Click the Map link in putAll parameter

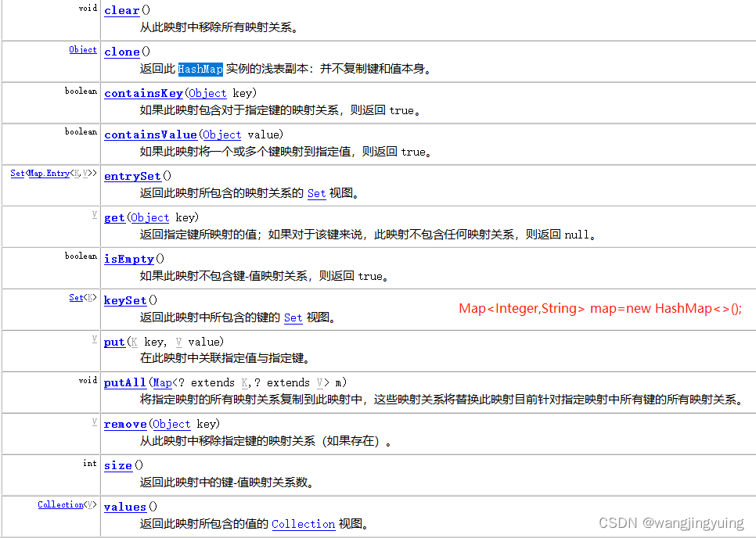coord(162,383)
